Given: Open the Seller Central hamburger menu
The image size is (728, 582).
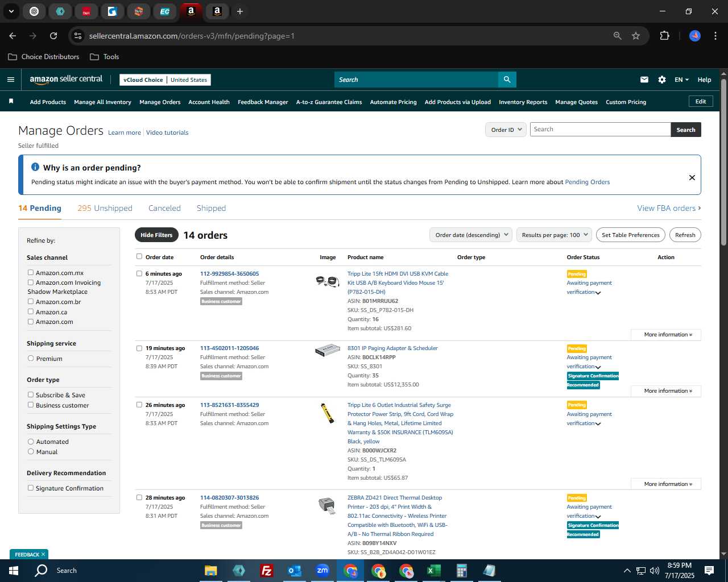Looking at the screenshot, I should 10,80.
